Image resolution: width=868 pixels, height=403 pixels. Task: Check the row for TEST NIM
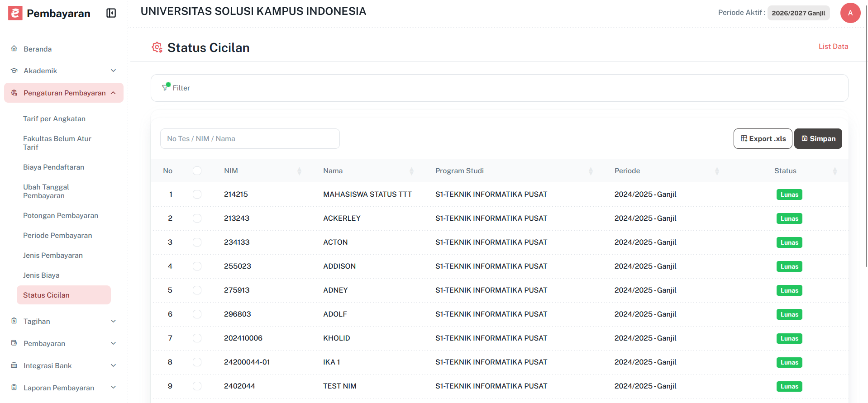[197, 386]
